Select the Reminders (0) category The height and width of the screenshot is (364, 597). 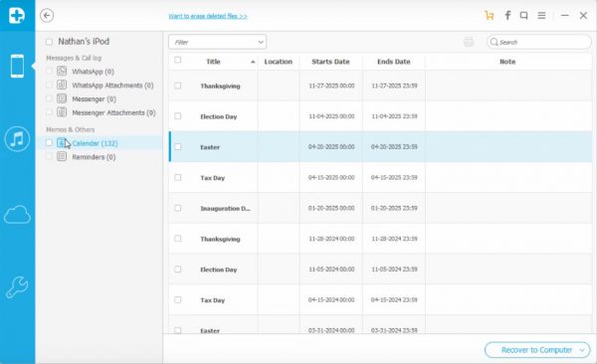(94, 157)
